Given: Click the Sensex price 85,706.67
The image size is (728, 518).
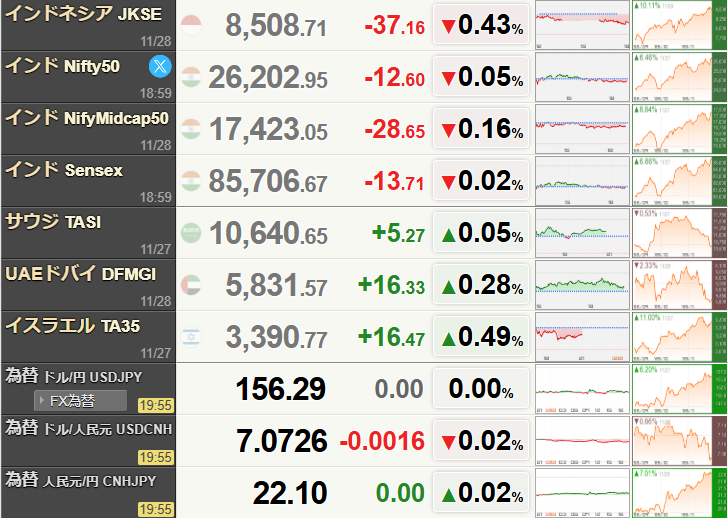Looking at the screenshot, I should [268, 181].
